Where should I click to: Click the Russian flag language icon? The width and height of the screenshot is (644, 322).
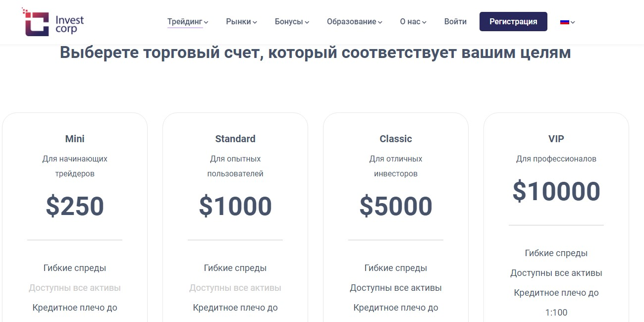[564, 22]
